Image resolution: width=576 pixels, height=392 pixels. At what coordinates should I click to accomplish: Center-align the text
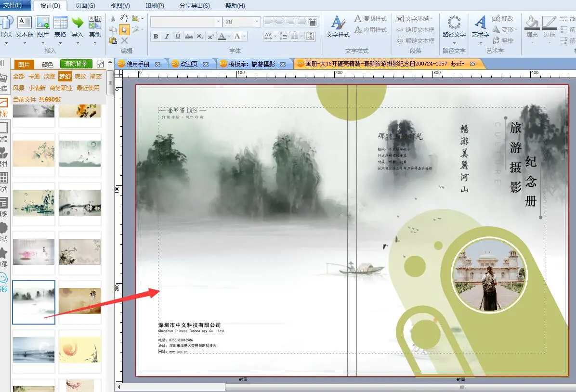click(x=279, y=22)
